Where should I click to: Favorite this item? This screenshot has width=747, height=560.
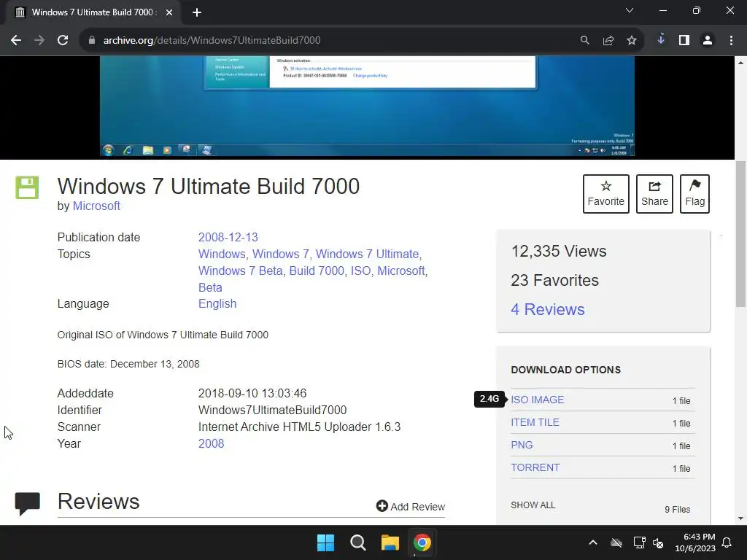coord(606,194)
